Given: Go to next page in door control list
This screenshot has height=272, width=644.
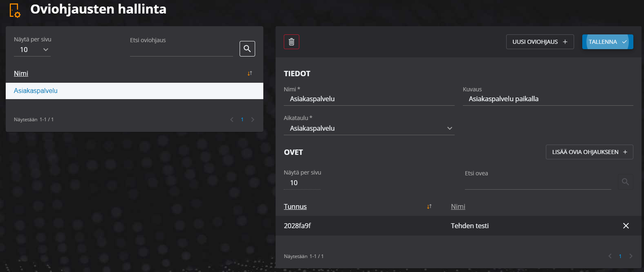Looking at the screenshot, I should (253, 120).
